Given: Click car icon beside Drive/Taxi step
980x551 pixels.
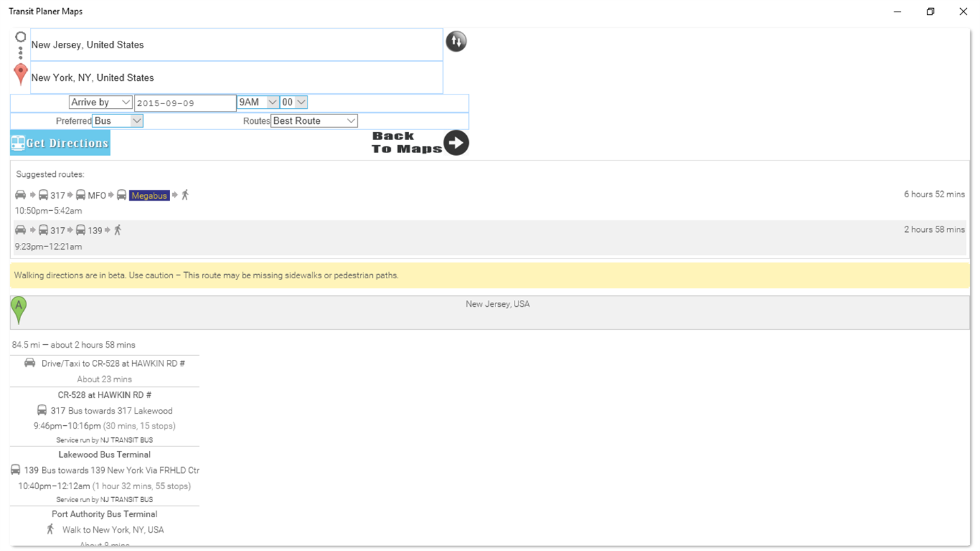Looking at the screenshot, I should click(x=30, y=363).
